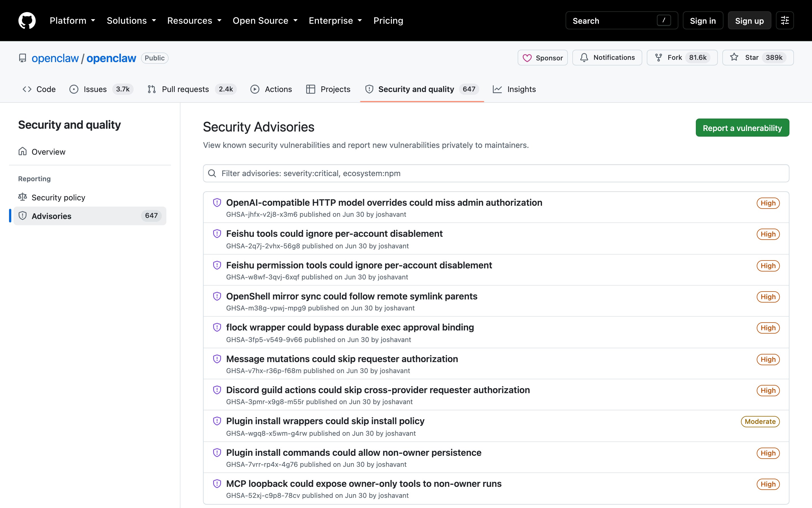Open Advisories sidebar item

tap(90, 216)
